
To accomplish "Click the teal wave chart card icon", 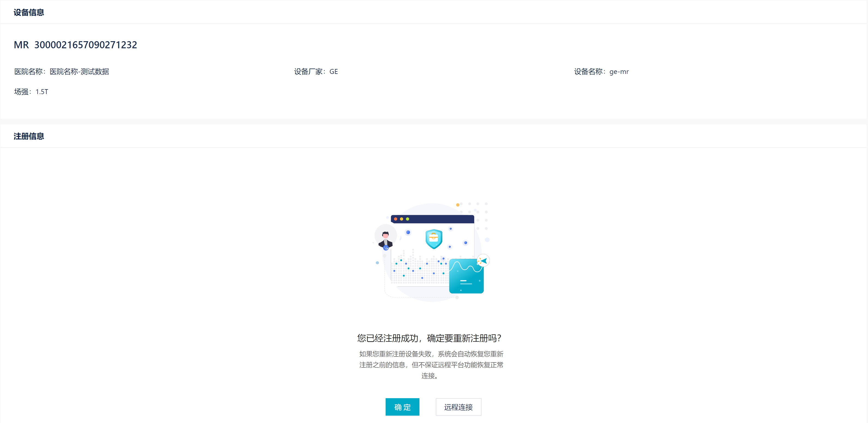I will tap(466, 276).
